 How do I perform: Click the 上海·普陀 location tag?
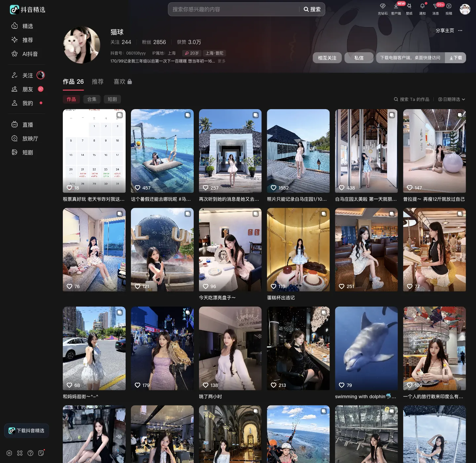coord(214,53)
